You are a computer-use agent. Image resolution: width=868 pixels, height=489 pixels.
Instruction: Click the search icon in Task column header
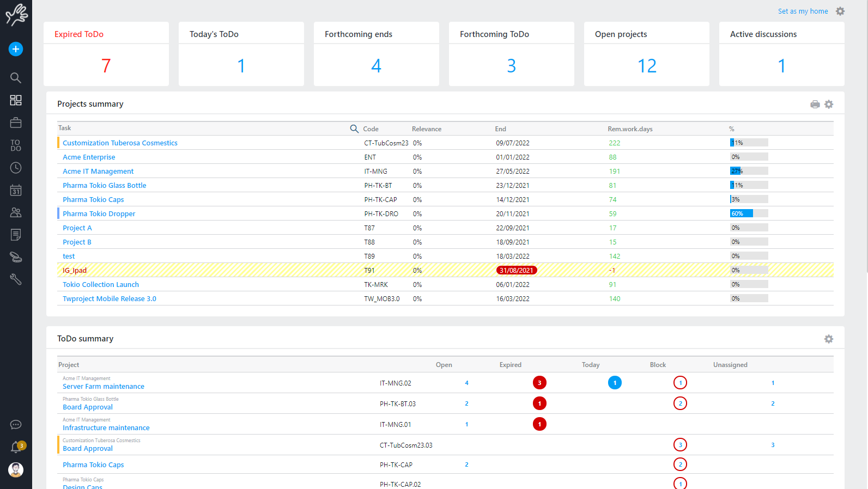tap(354, 129)
